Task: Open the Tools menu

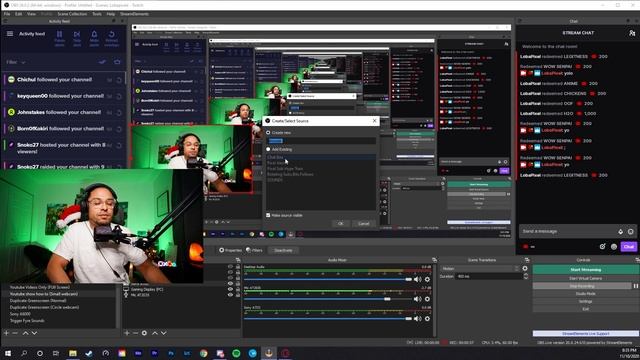Action: pos(97,14)
